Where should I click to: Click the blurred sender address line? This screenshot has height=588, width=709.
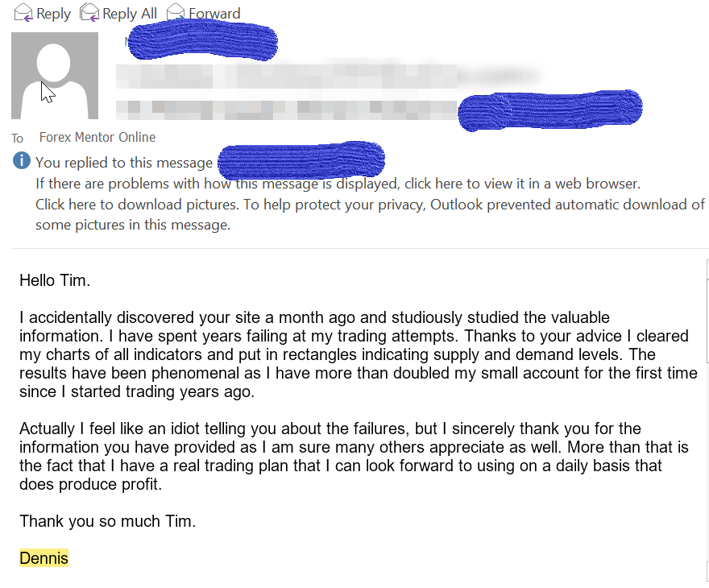pos(286,110)
